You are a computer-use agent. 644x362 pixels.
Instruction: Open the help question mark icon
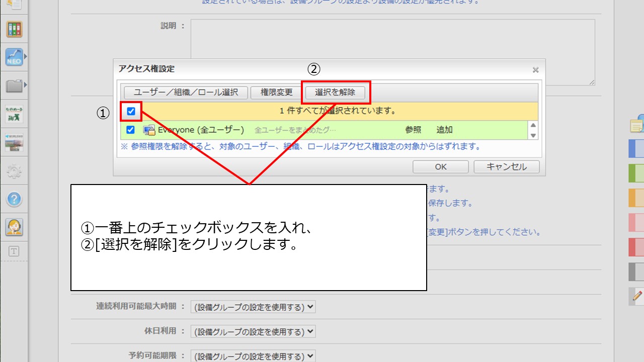tap(14, 199)
